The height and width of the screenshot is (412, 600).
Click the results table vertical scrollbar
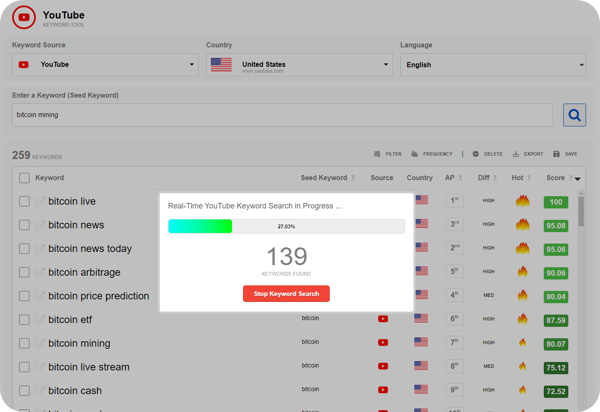point(581,212)
